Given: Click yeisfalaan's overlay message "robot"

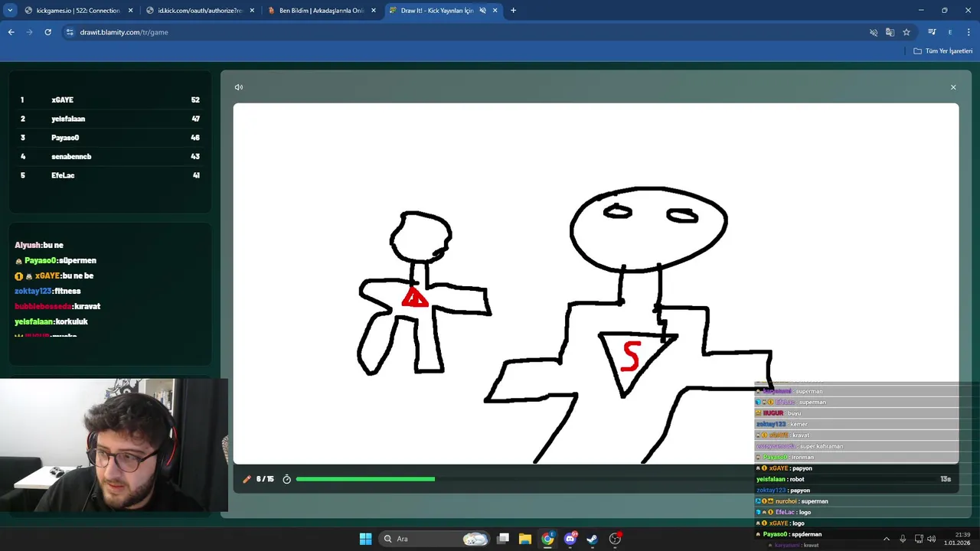Looking at the screenshot, I should click(796, 479).
